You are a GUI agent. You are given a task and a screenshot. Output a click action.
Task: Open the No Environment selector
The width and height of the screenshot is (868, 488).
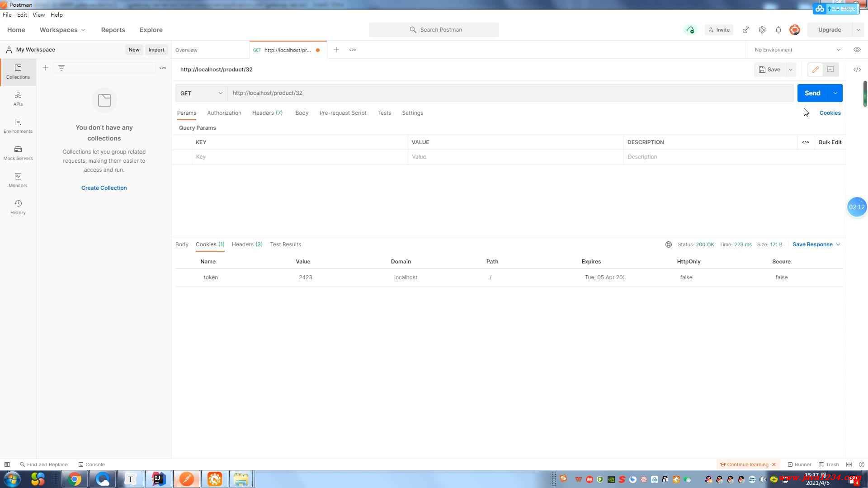(797, 50)
